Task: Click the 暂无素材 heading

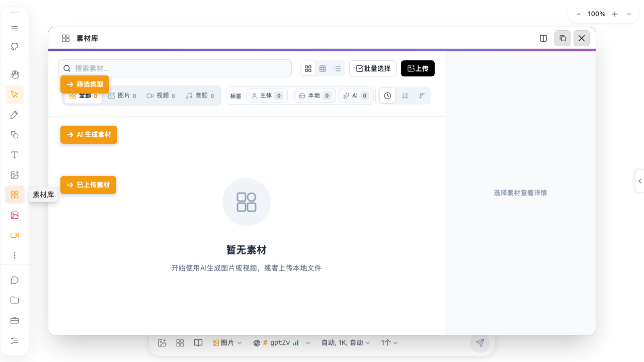Action: 247,250
